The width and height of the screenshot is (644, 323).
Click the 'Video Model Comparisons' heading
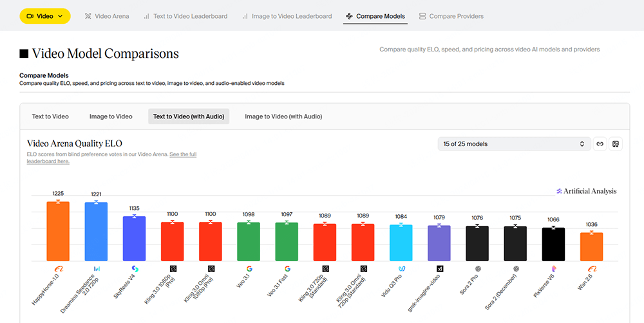point(106,54)
